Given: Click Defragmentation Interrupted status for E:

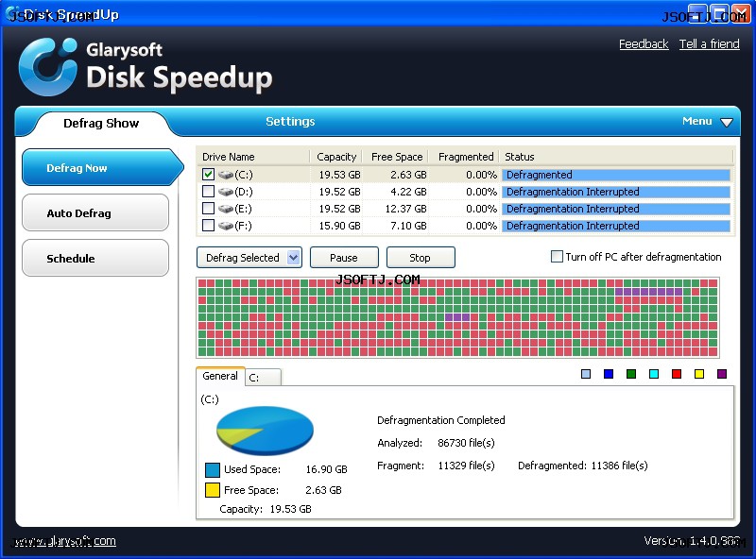Looking at the screenshot, I should (616, 209).
